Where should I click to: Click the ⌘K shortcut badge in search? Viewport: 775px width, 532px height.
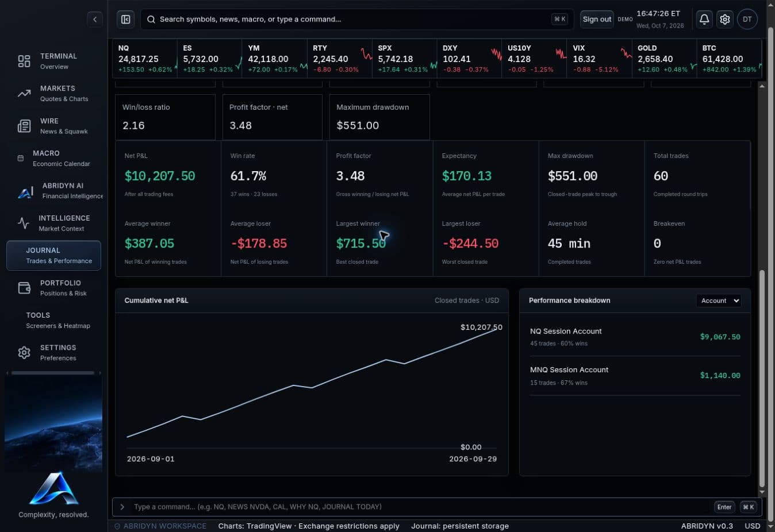[x=559, y=19]
